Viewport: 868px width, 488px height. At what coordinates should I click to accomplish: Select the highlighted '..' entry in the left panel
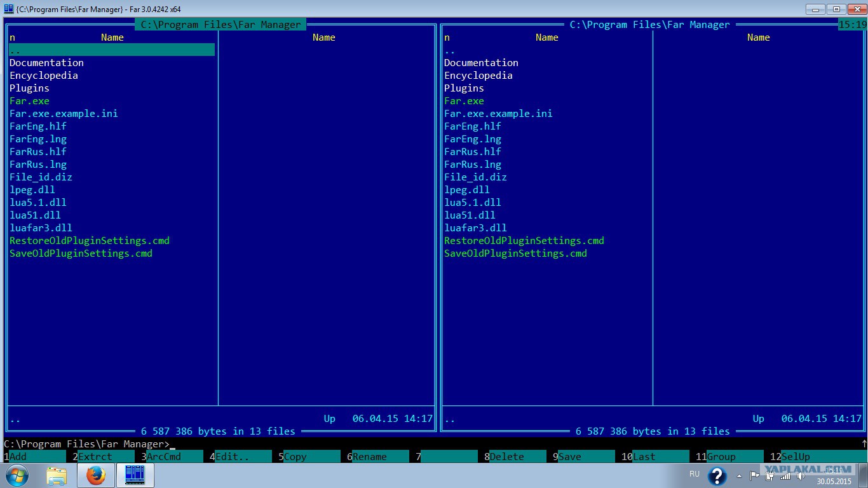112,50
